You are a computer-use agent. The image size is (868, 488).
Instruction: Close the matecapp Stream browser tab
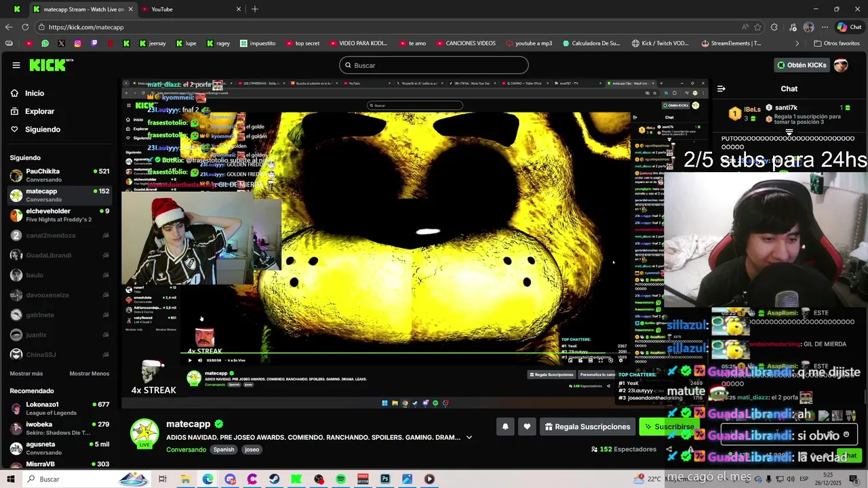130,9
